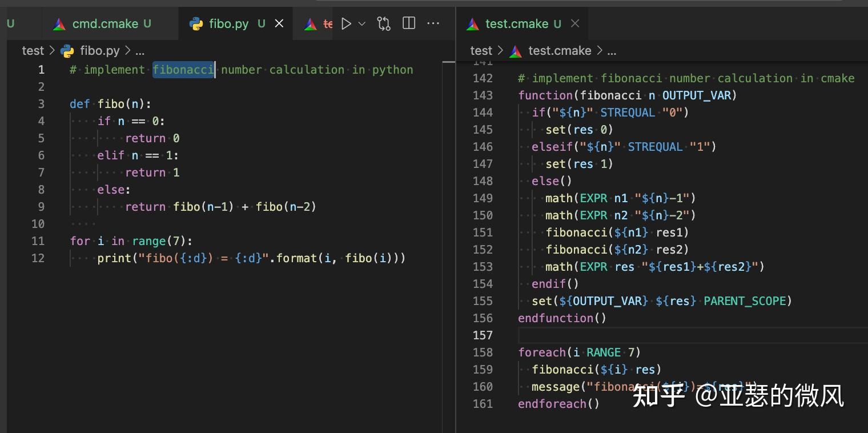The width and height of the screenshot is (868, 433).
Task: Click the U untracked indicator on fibo.py tab
Action: point(261,23)
